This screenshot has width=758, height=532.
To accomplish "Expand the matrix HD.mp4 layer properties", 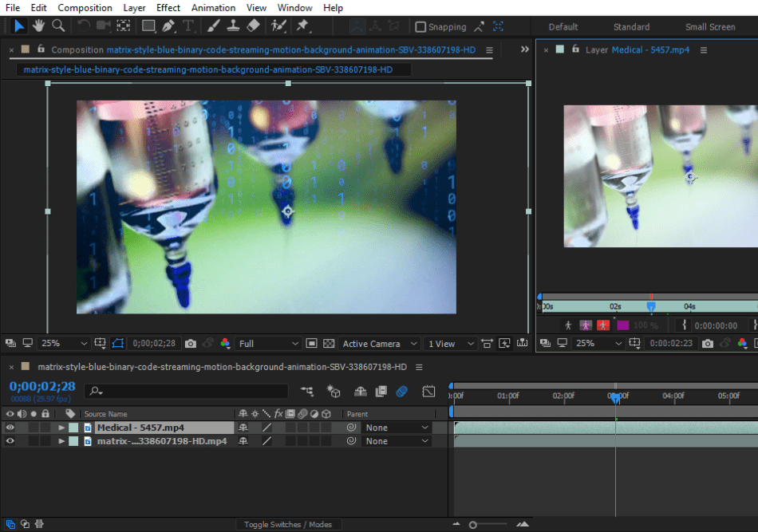I will tap(61, 441).
